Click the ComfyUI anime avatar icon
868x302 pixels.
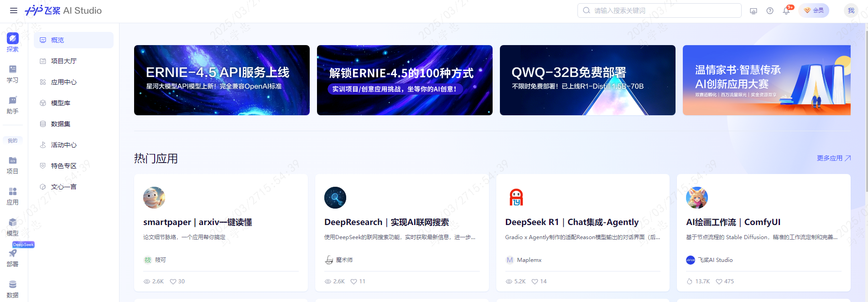tap(697, 198)
